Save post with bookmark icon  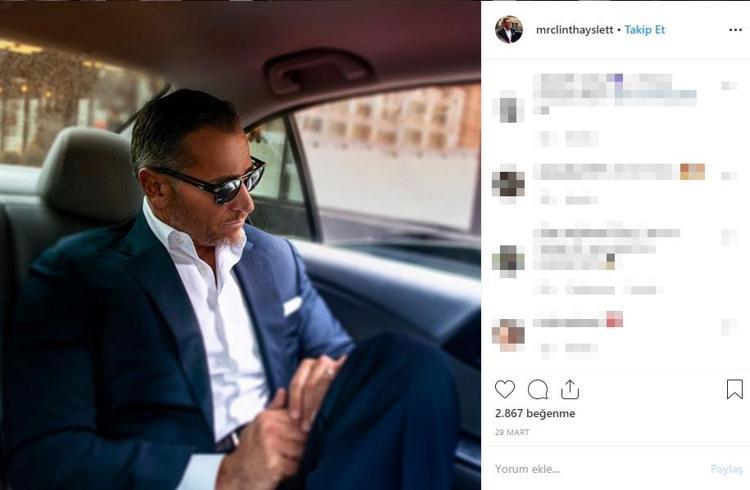(x=734, y=389)
